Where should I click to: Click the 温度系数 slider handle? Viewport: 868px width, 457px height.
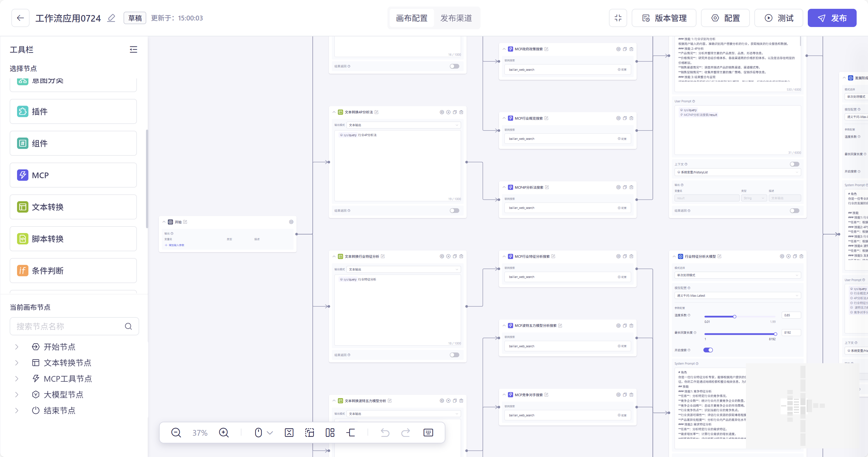[x=735, y=316]
